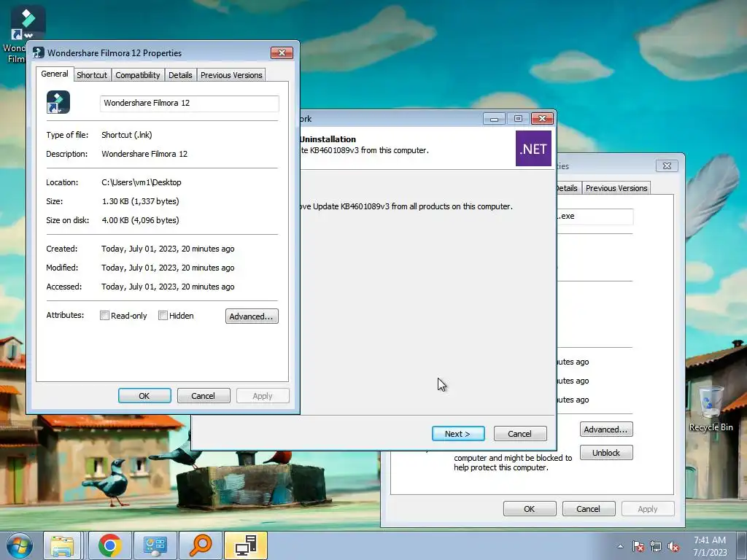This screenshot has height=560, width=747.
Task: Open the Compatibility tab
Action: pos(138,75)
